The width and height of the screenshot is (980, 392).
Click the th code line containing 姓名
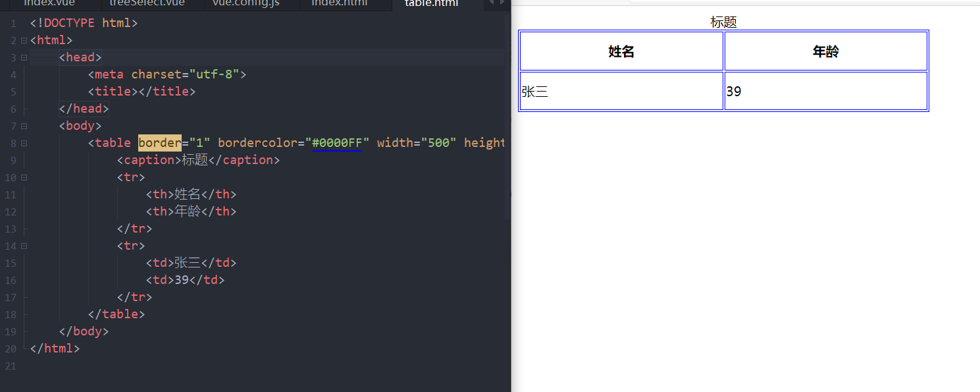(x=191, y=194)
